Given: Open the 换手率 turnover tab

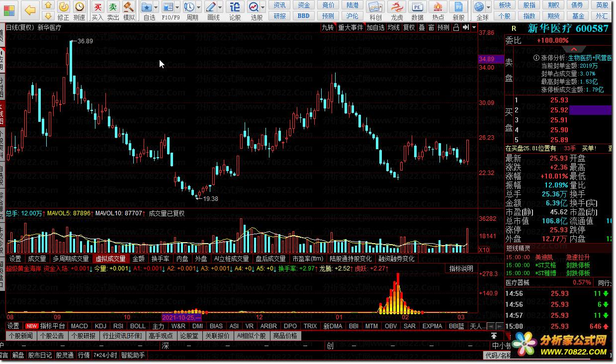Looking at the screenshot, I should click(161, 259).
